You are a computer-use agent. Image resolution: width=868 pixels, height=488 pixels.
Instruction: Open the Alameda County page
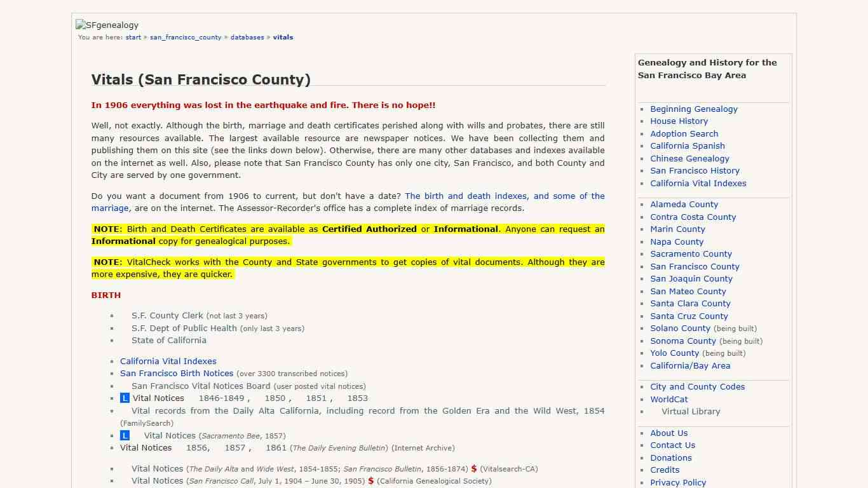point(684,204)
